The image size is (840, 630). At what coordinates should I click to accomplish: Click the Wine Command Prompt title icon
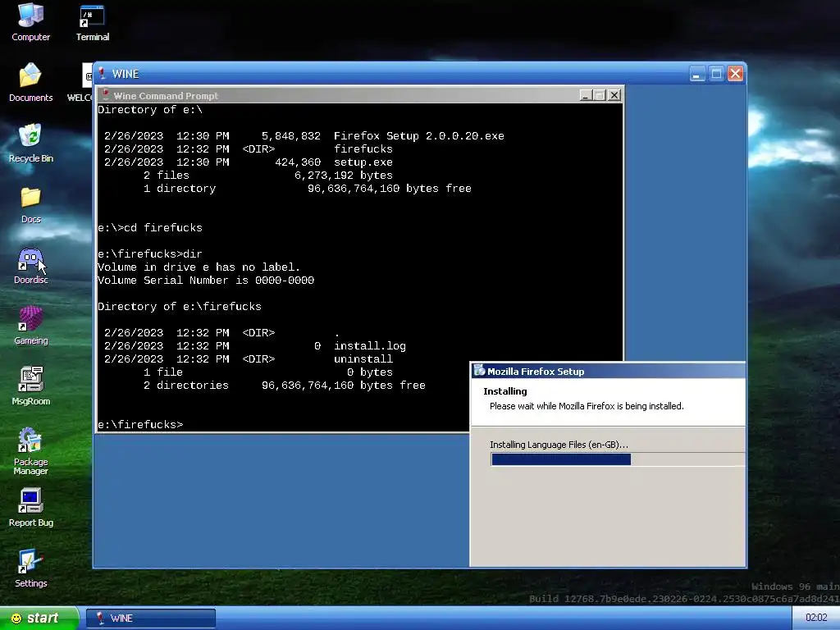pos(105,95)
